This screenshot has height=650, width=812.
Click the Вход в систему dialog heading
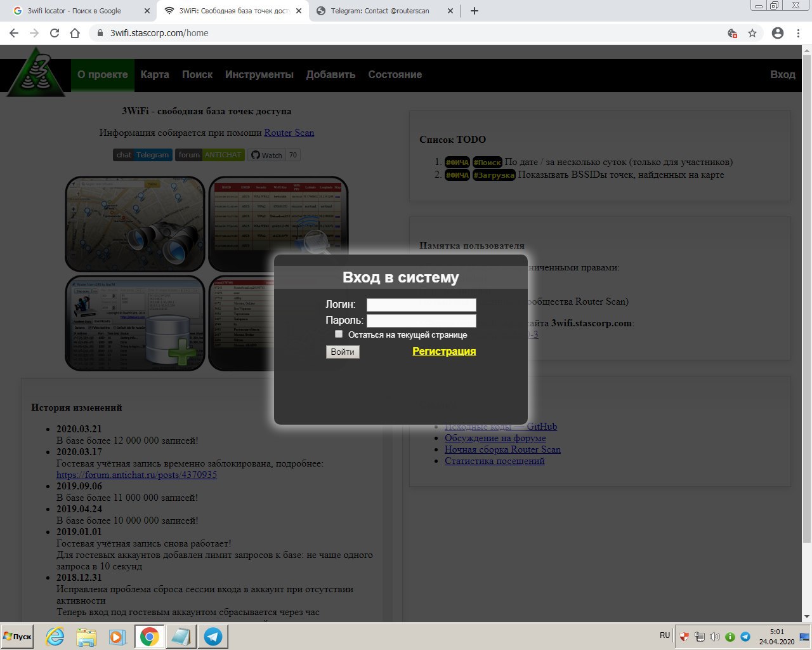pyautogui.click(x=400, y=277)
